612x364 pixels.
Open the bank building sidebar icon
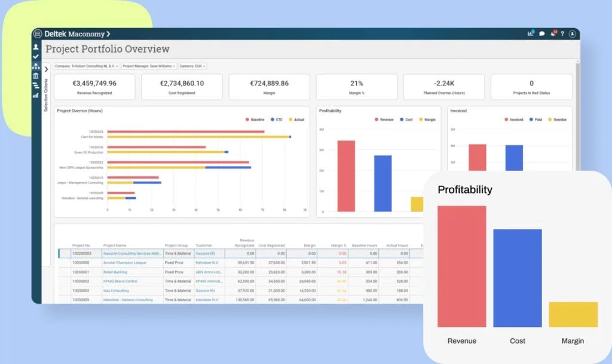36,76
